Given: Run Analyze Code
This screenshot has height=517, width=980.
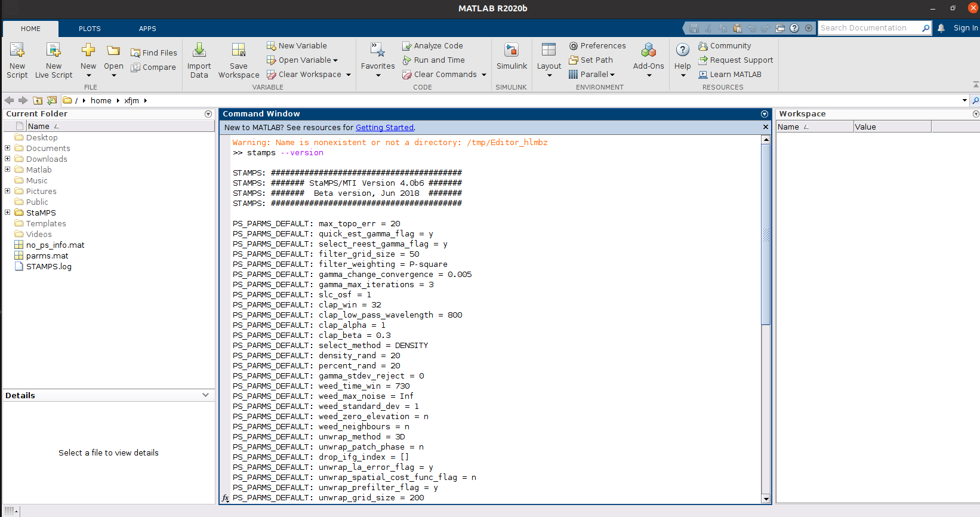Looking at the screenshot, I should click(x=433, y=45).
